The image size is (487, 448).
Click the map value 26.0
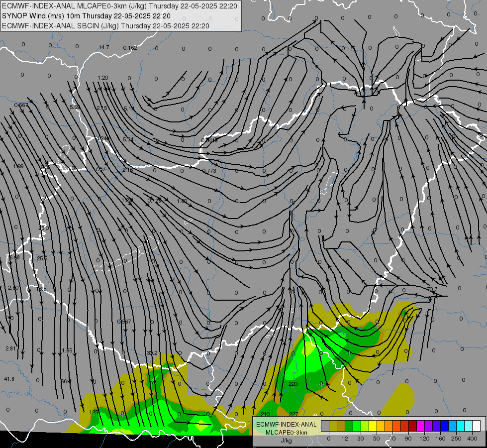click(43, 228)
